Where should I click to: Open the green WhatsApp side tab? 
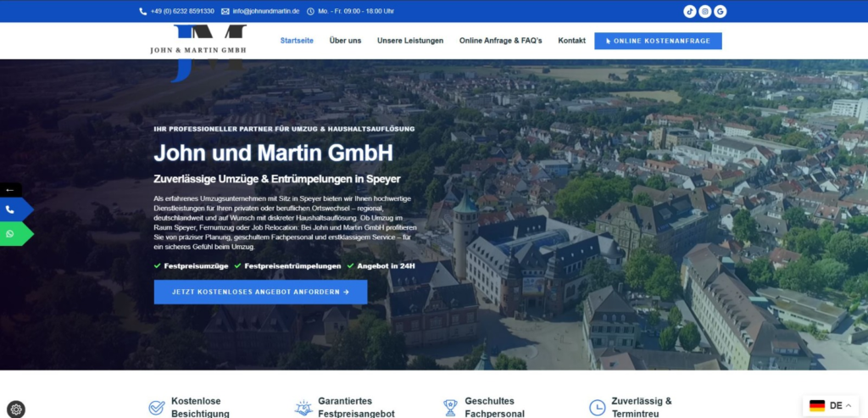[x=12, y=234]
